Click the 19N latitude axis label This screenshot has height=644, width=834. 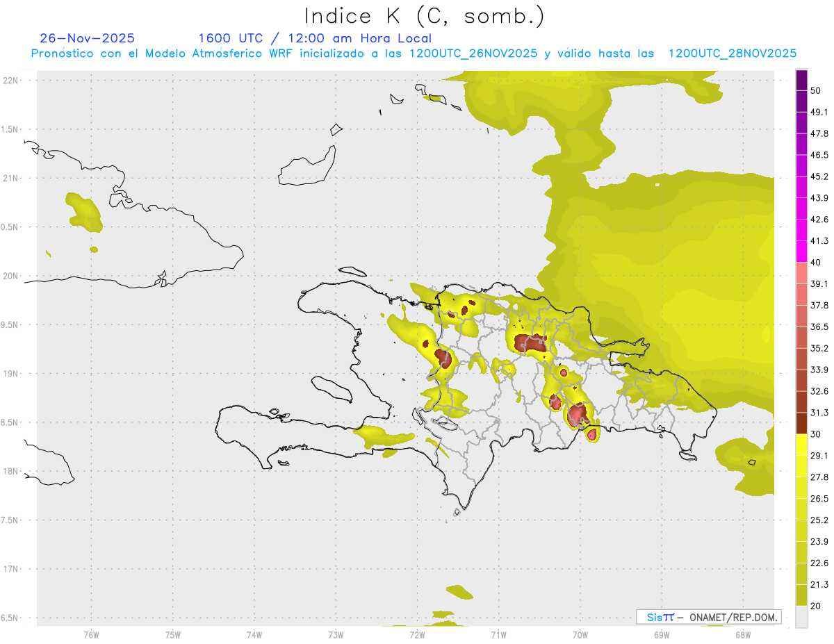(12, 374)
